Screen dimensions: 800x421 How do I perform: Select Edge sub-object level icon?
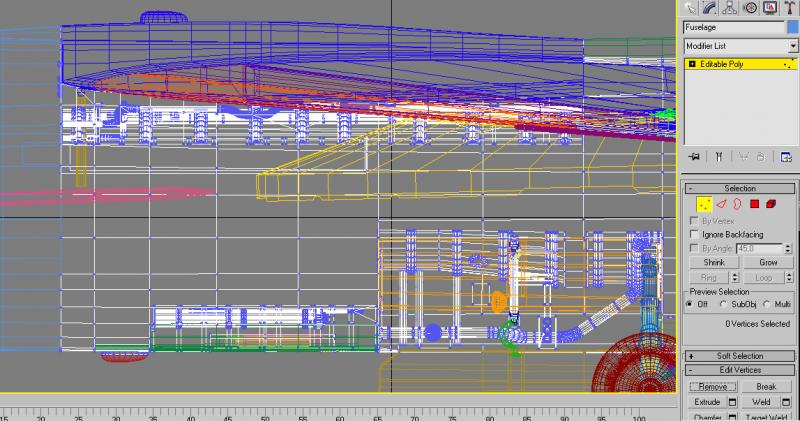point(721,204)
